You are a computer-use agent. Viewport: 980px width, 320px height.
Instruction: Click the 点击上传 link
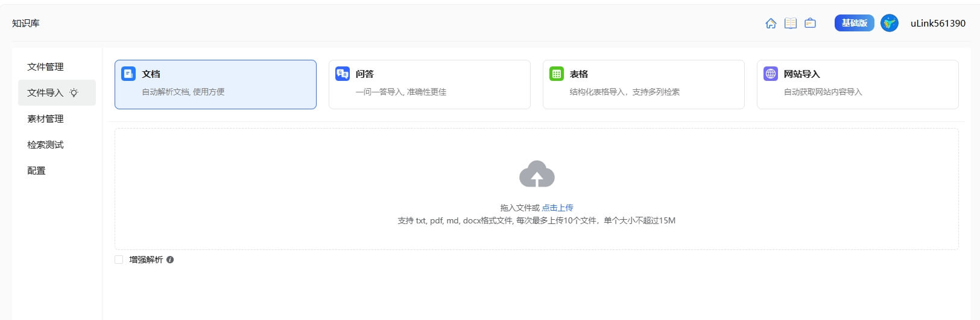point(557,208)
